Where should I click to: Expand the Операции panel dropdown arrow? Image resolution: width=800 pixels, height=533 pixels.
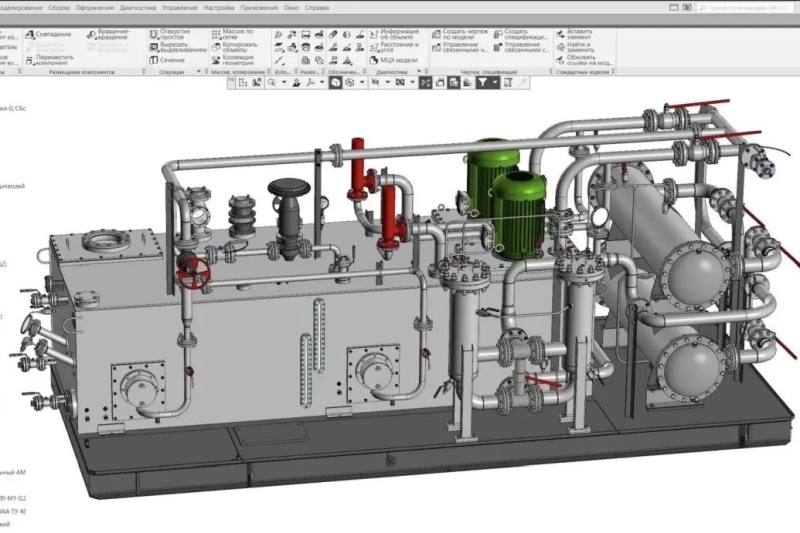(x=199, y=71)
